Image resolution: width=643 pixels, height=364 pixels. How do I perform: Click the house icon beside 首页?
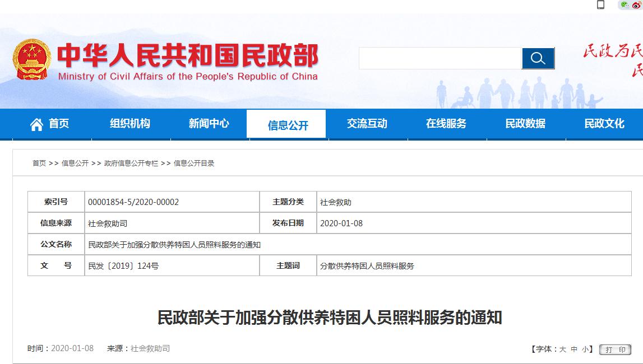(36, 124)
